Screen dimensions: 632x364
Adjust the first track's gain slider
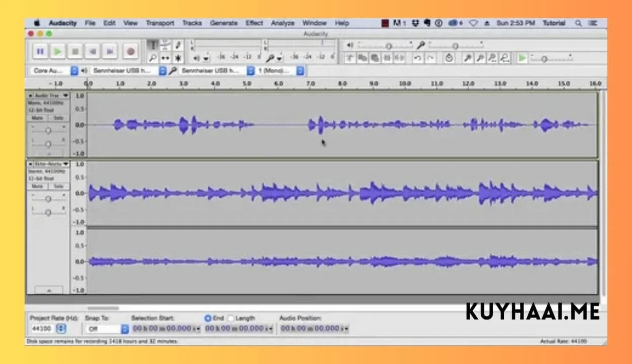click(48, 130)
